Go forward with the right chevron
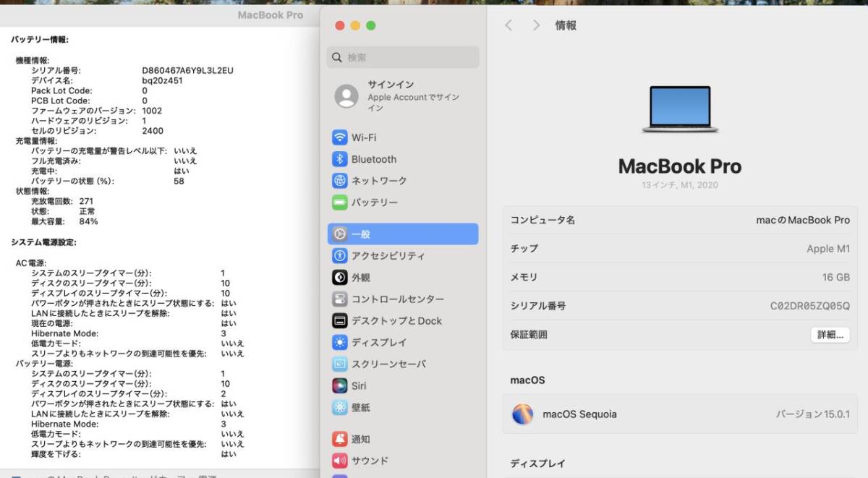This screenshot has width=868, height=478. [x=536, y=25]
